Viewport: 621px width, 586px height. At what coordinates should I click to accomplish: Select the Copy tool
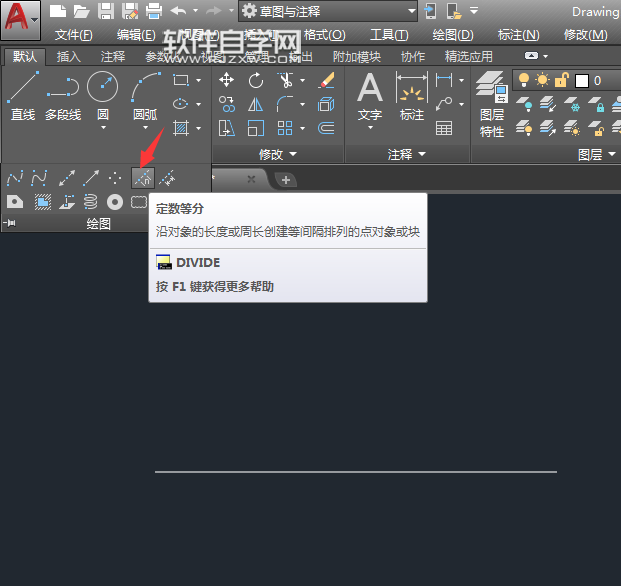pyautogui.click(x=227, y=104)
